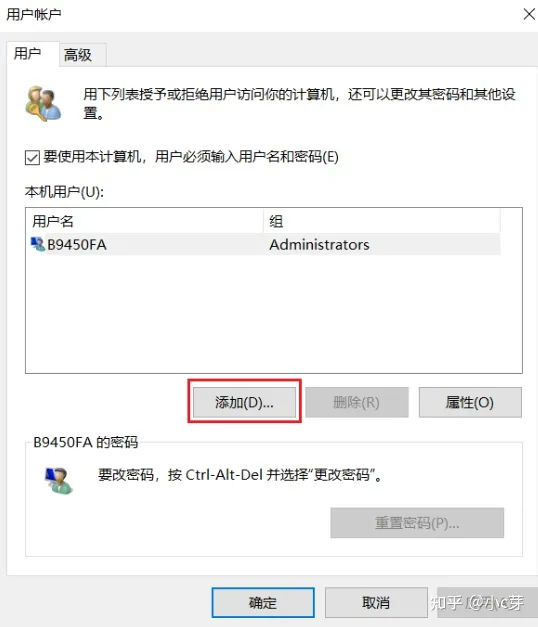The image size is (538, 627).
Task: Click the 用户名 column header
Action: coord(145,221)
